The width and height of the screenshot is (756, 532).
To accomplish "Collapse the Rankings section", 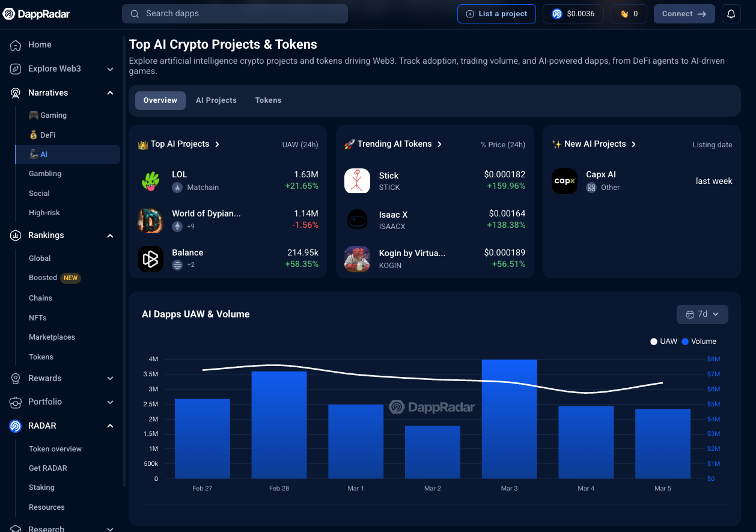I will coord(110,236).
